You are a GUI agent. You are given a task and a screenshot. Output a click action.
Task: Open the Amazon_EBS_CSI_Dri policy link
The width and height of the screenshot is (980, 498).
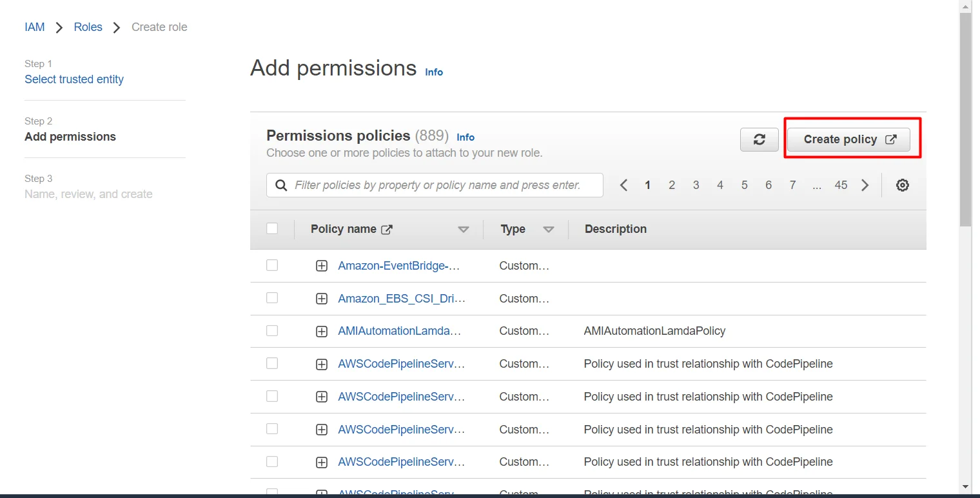pos(402,299)
